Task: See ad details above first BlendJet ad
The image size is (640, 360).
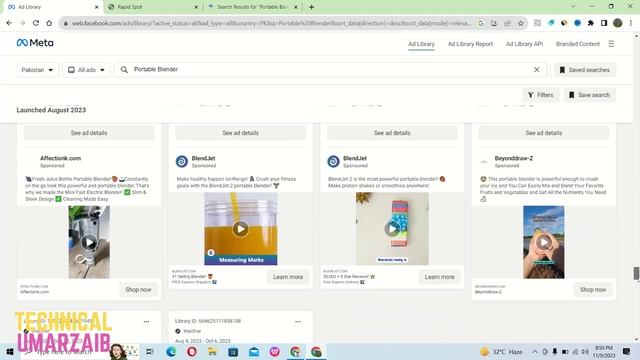Action: click(x=240, y=133)
